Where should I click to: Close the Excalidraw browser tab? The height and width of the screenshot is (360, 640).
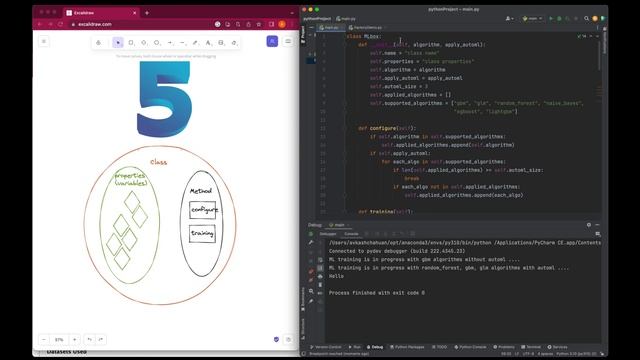pyautogui.click(x=135, y=13)
